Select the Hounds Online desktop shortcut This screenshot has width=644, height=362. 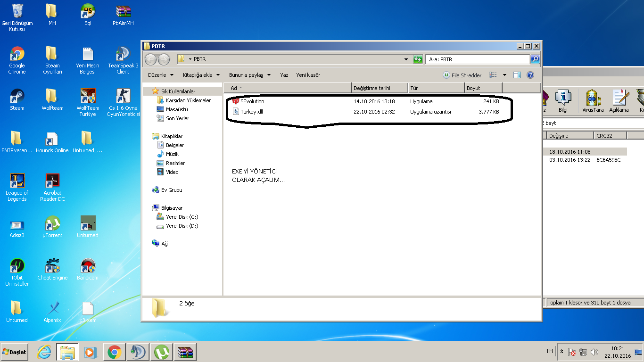click(52, 142)
